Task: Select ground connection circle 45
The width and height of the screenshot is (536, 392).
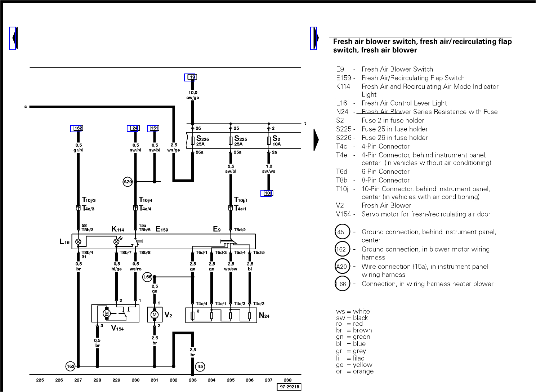Action: pyautogui.click(x=200, y=366)
